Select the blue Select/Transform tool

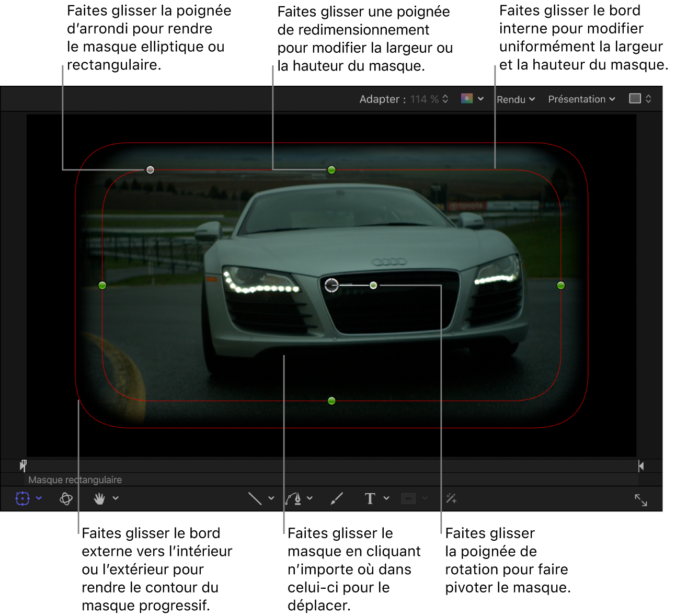22,498
